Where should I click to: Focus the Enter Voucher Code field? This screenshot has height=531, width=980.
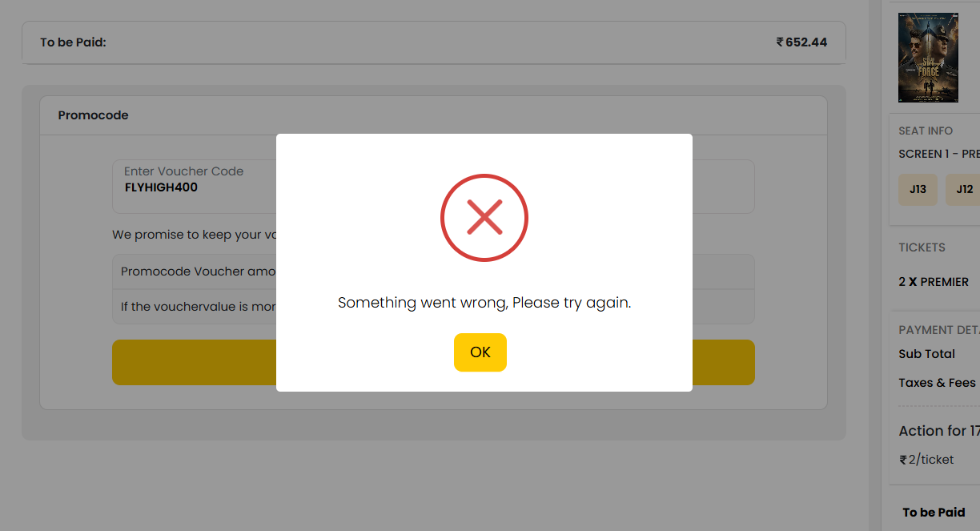coord(433,187)
